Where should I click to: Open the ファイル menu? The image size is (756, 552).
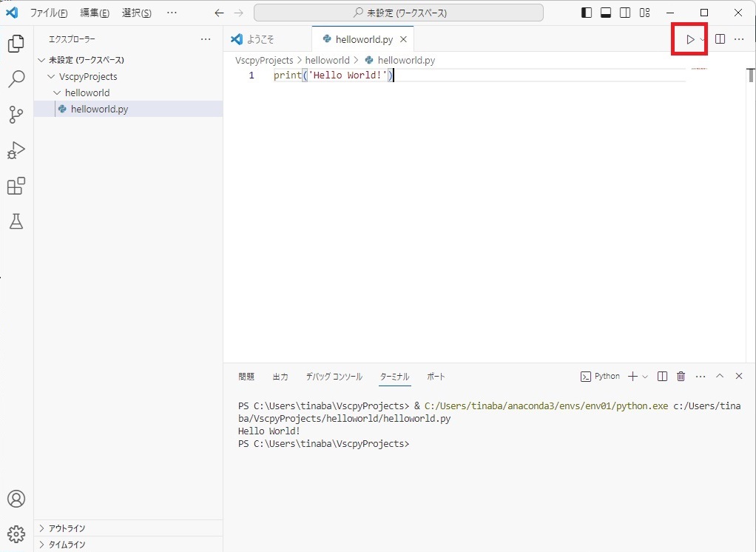click(48, 13)
